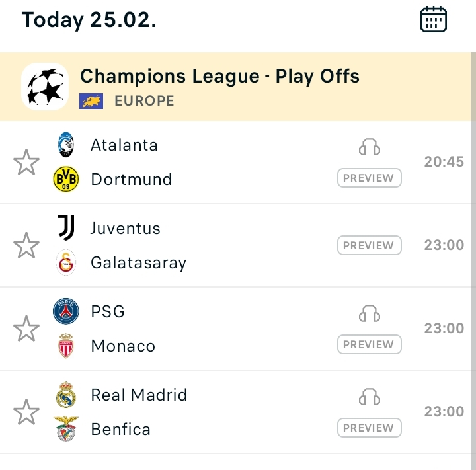
Task: Click the Juventus club logo
Action: click(65, 228)
